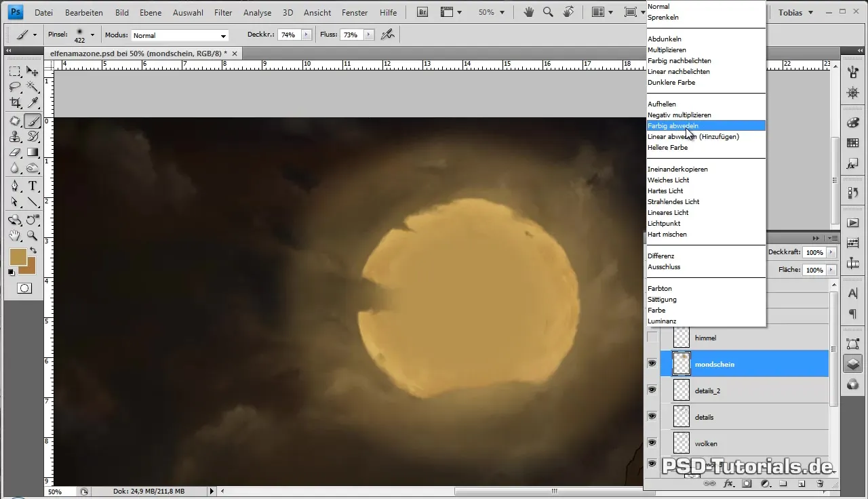Open the Filter menu

point(223,12)
